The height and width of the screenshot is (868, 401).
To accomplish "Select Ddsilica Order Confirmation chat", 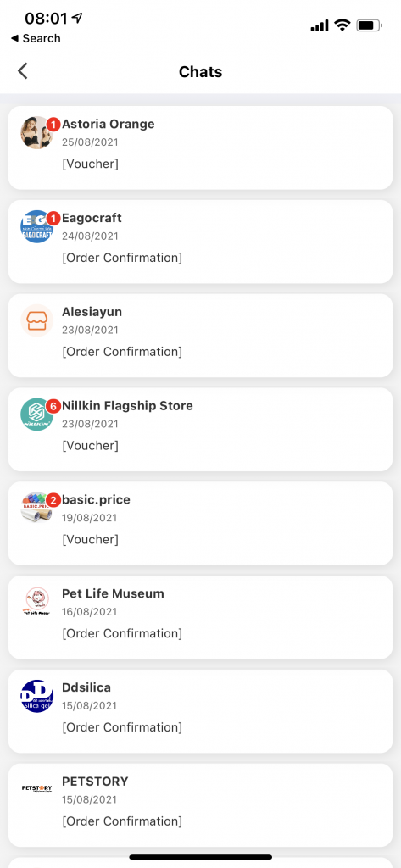I will 200,711.
